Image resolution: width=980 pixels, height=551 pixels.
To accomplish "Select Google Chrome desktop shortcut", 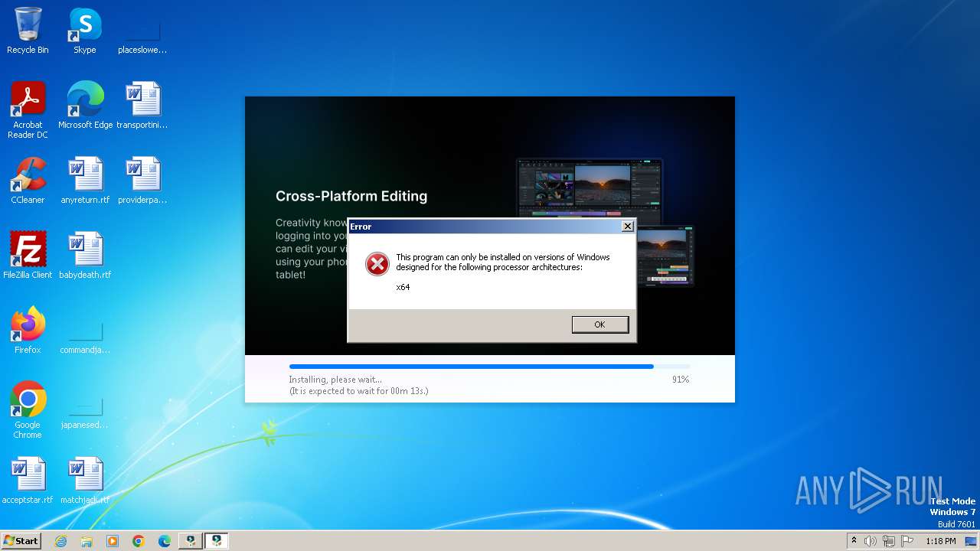I will coord(28,410).
